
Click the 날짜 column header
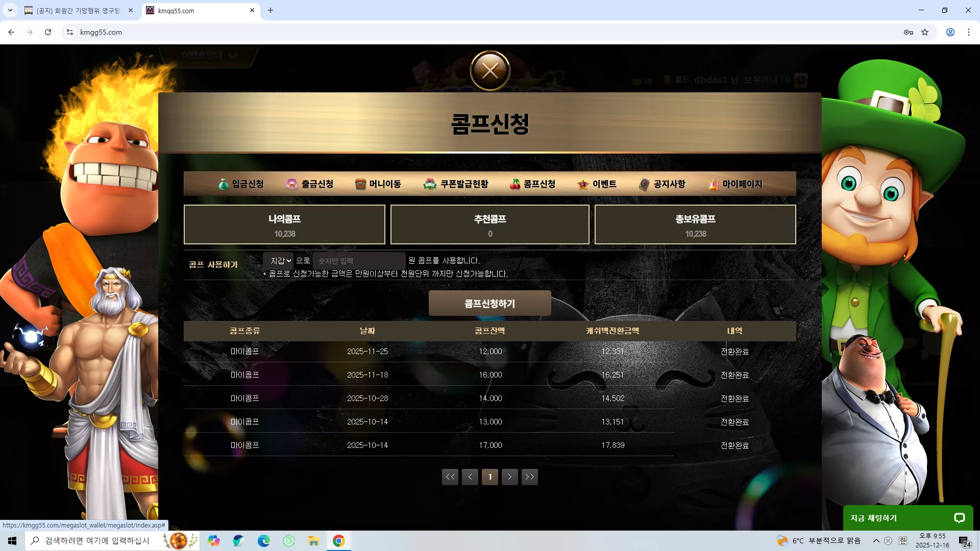click(367, 331)
